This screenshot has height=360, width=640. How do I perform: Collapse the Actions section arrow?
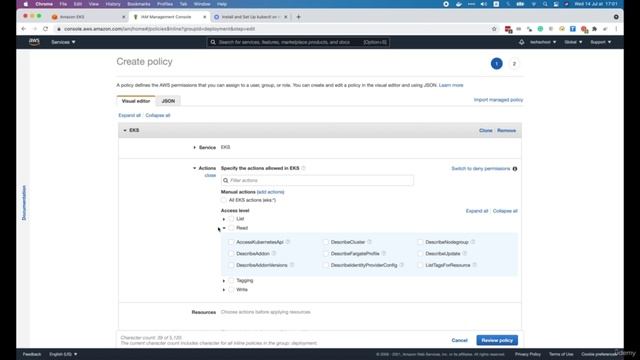(194, 168)
